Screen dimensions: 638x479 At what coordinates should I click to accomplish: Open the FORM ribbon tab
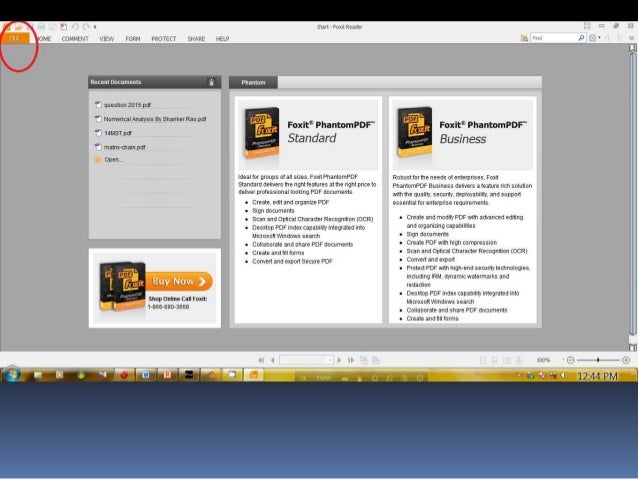pyautogui.click(x=133, y=39)
